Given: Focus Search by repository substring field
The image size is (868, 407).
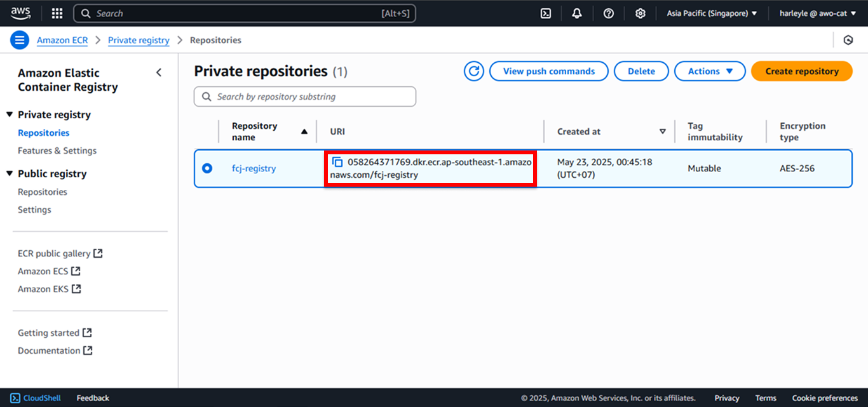Looking at the screenshot, I should pyautogui.click(x=305, y=97).
